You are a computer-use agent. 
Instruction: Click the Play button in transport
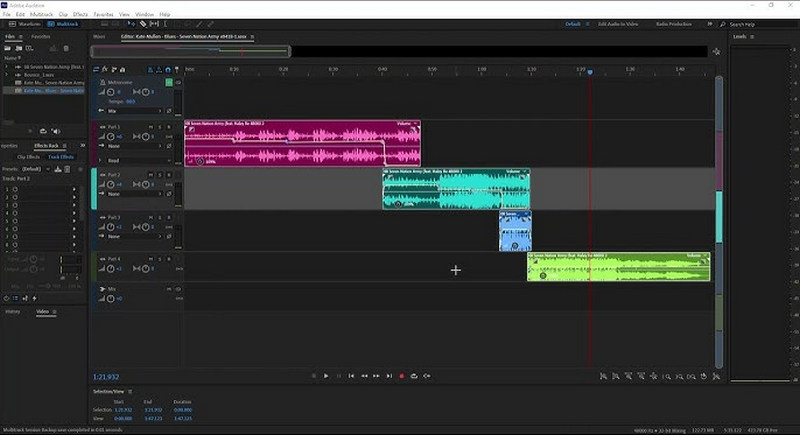(326, 376)
